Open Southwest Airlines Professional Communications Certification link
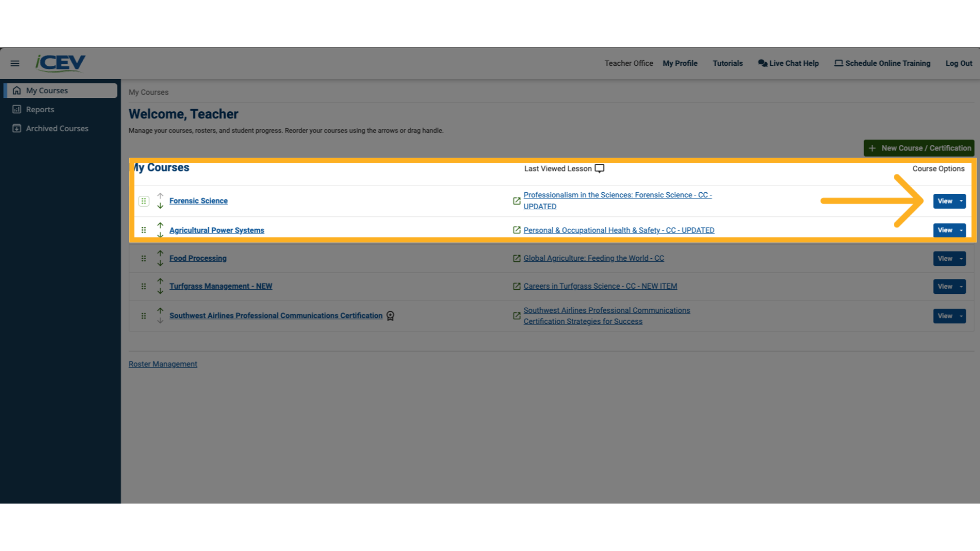 coord(276,316)
